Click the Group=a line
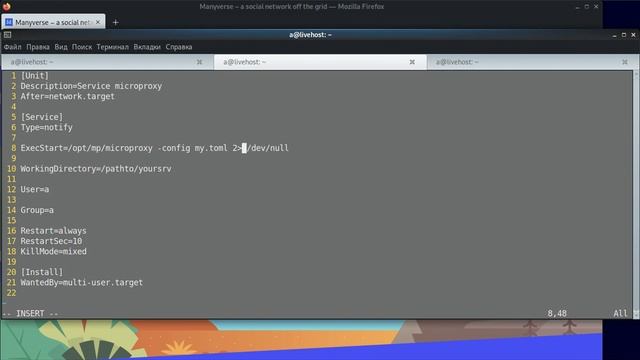 point(37,210)
